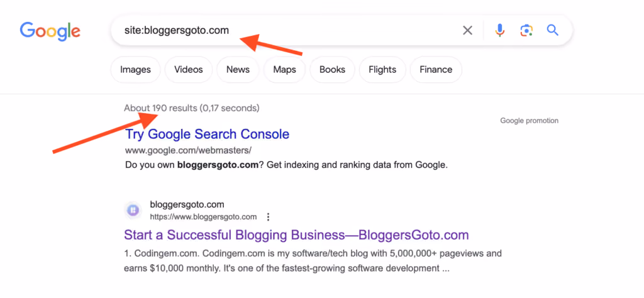
Task: Click the Google logo
Action: tap(50, 31)
